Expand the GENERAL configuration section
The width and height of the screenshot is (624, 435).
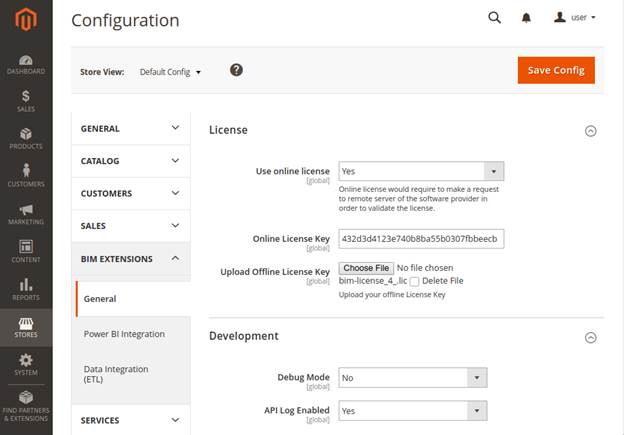tap(131, 129)
